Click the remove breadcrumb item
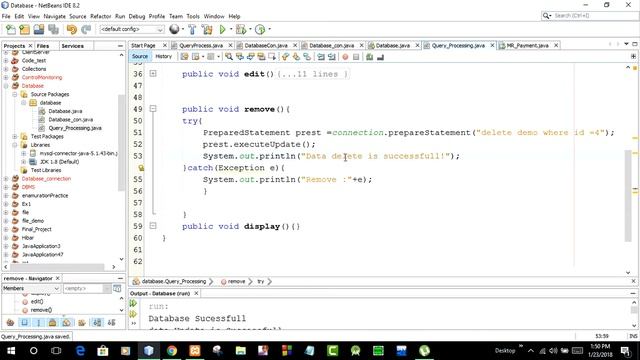Screen dimensions: 640x360 pos(236,281)
